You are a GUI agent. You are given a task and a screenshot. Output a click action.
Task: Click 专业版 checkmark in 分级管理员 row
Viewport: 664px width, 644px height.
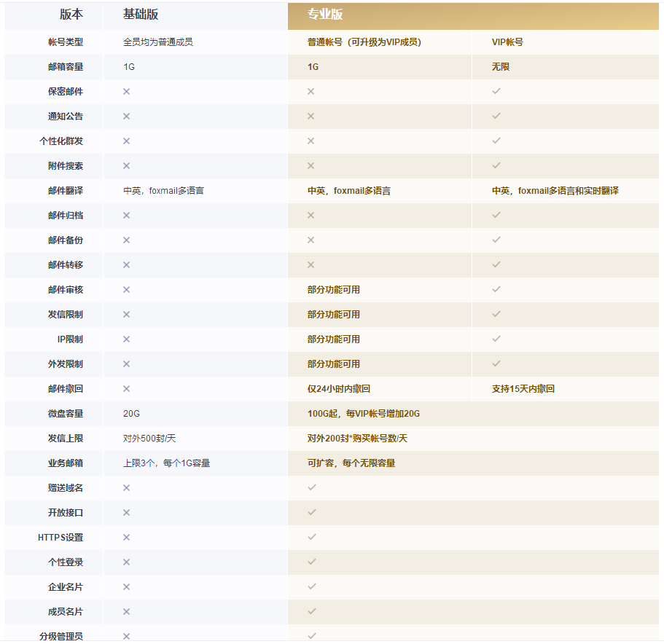tap(311, 635)
